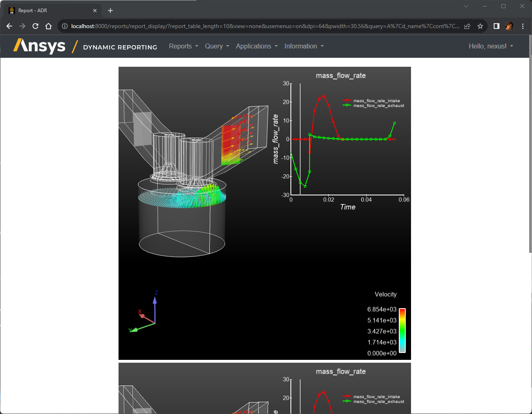This screenshot has width=532, height=414.
Task: Open the Reports menu
Action: (x=184, y=46)
